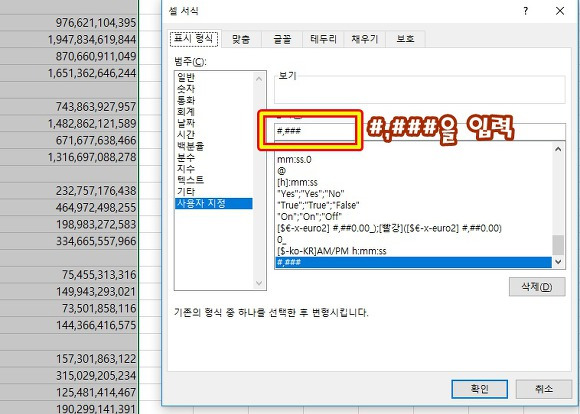
Task: Choose the euro2 currency format
Action: pyautogui.click(x=414, y=228)
